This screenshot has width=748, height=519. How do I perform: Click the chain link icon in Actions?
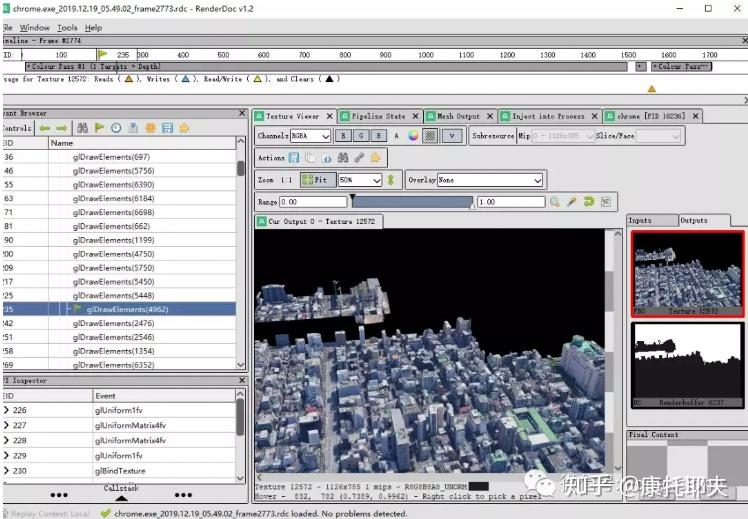(x=359, y=157)
